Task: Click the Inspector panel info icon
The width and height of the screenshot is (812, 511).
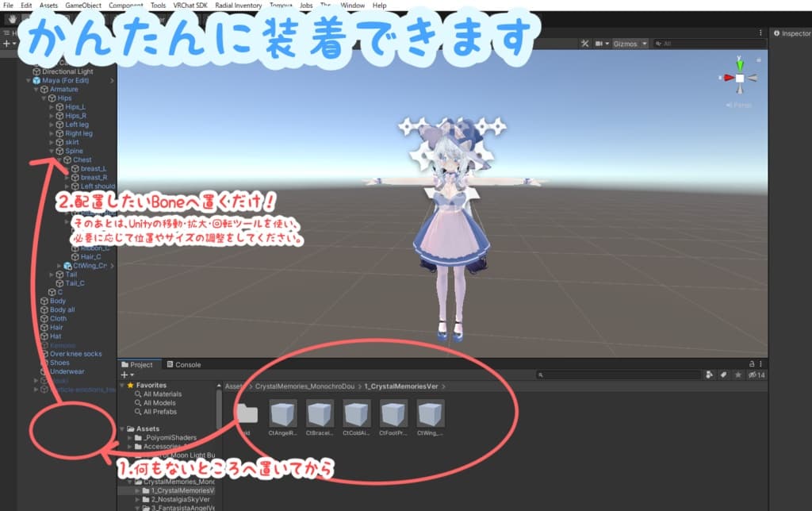Action: [x=775, y=34]
